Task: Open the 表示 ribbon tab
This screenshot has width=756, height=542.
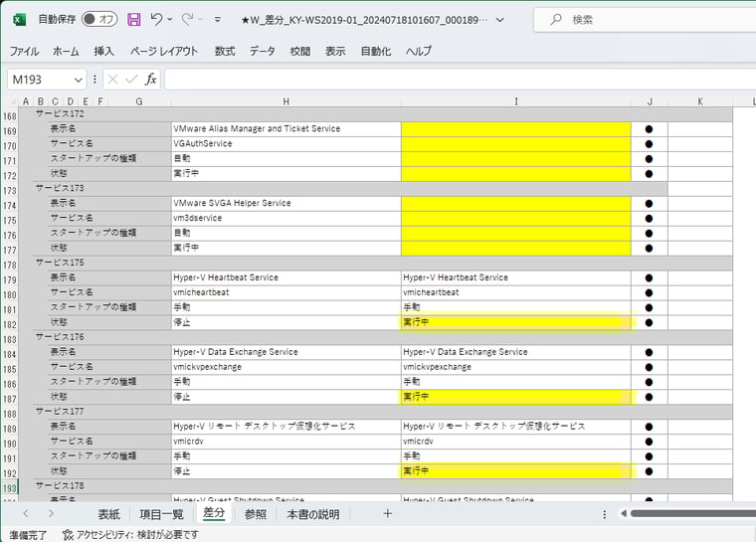Action: click(335, 51)
